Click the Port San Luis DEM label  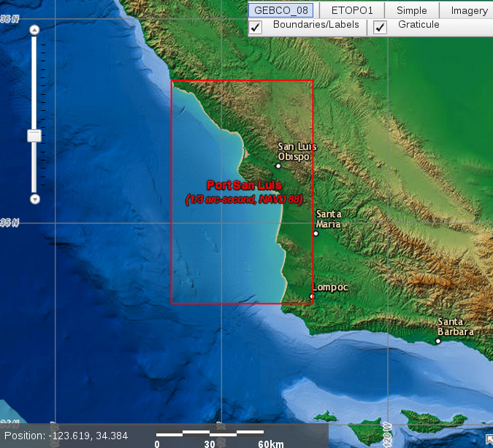[x=244, y=185]
